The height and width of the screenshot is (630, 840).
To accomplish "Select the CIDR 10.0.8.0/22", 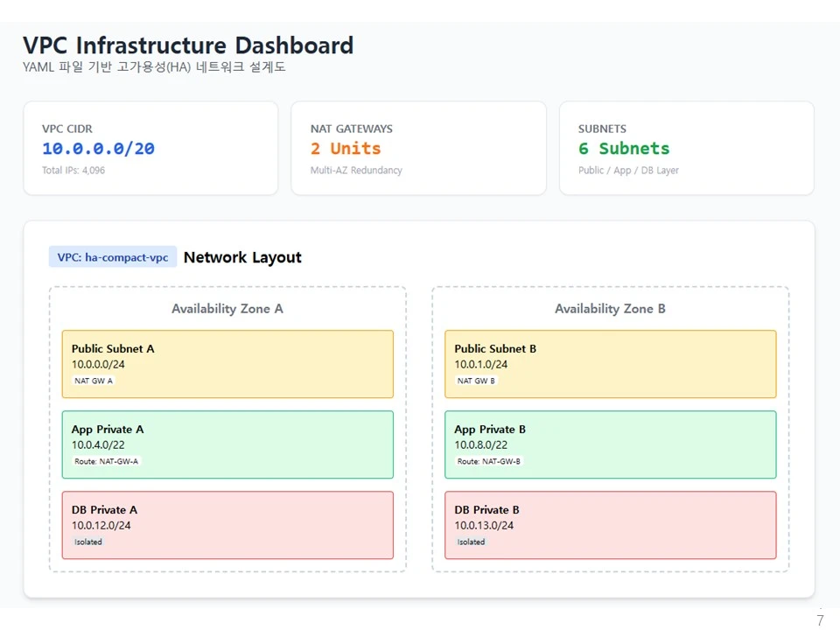I will point(481,445).
